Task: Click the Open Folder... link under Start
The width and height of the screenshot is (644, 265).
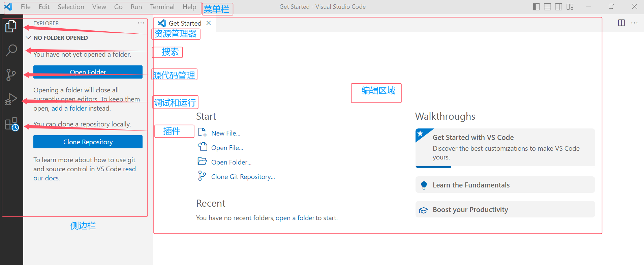Action: pos(231,162)
